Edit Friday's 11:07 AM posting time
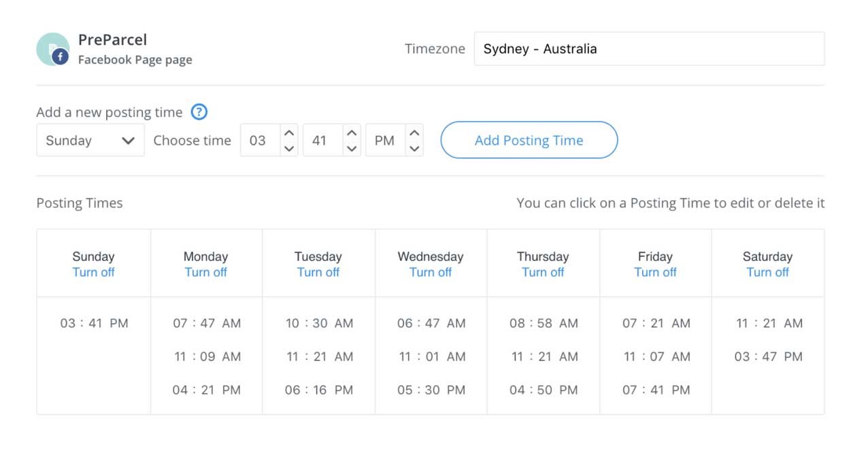Image resolution: width=868 pixels, height=461 pixels. click(656, 356)
